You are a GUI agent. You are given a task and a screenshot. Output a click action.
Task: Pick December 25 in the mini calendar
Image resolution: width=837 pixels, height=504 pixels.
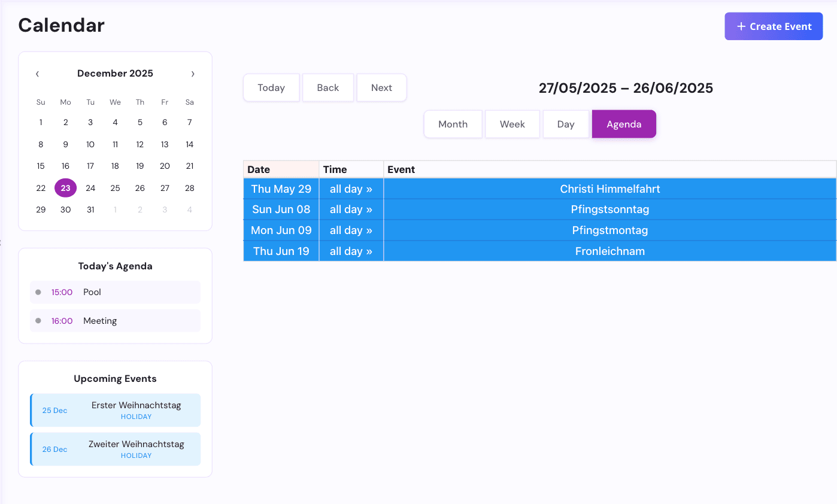[115, 188]
